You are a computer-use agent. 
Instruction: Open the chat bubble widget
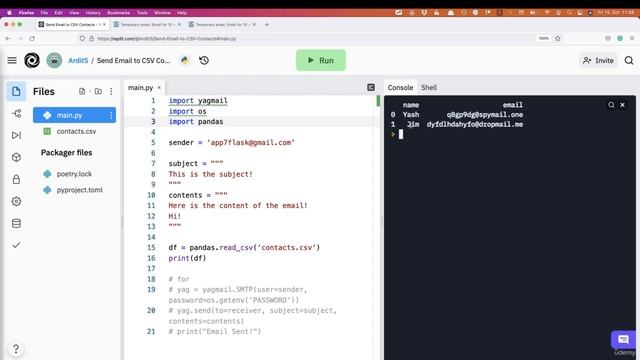623,339
